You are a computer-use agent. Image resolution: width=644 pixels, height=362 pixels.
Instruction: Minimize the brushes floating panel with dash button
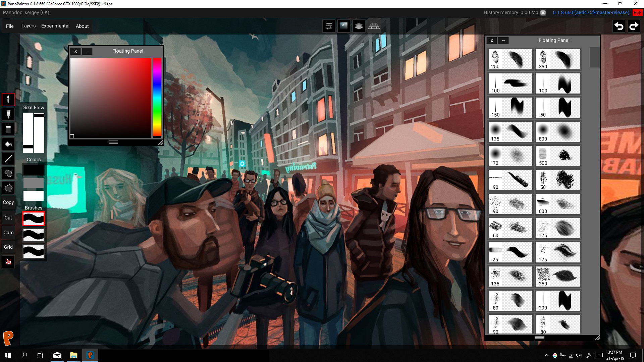pyautogui.click(x=503, y=41)
